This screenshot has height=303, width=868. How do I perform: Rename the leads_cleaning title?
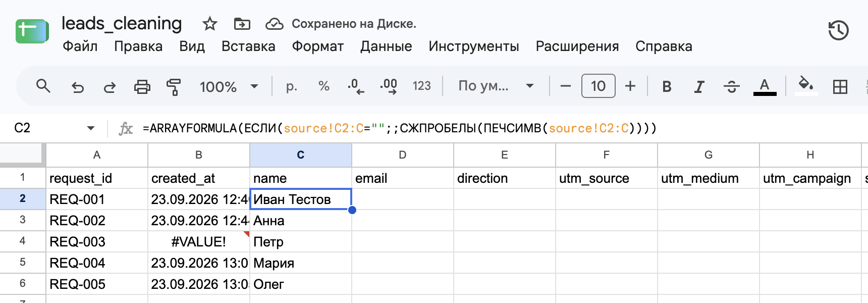coord(122,23)
